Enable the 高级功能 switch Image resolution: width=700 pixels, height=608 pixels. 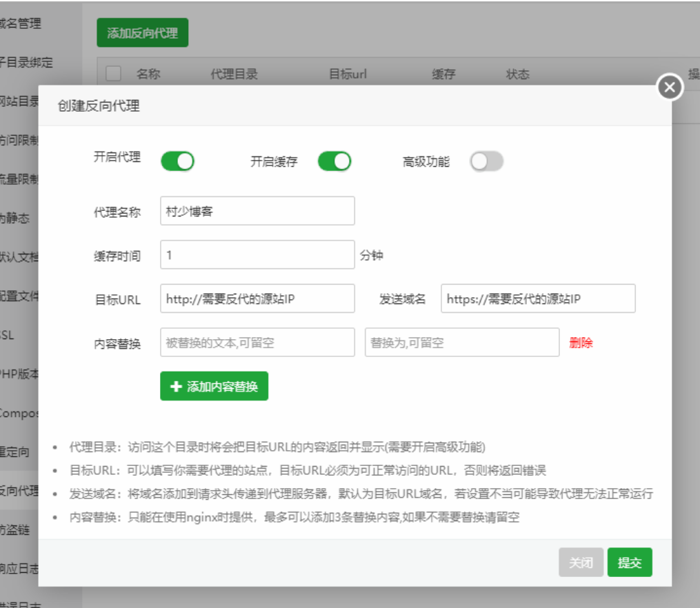point(486,162)
